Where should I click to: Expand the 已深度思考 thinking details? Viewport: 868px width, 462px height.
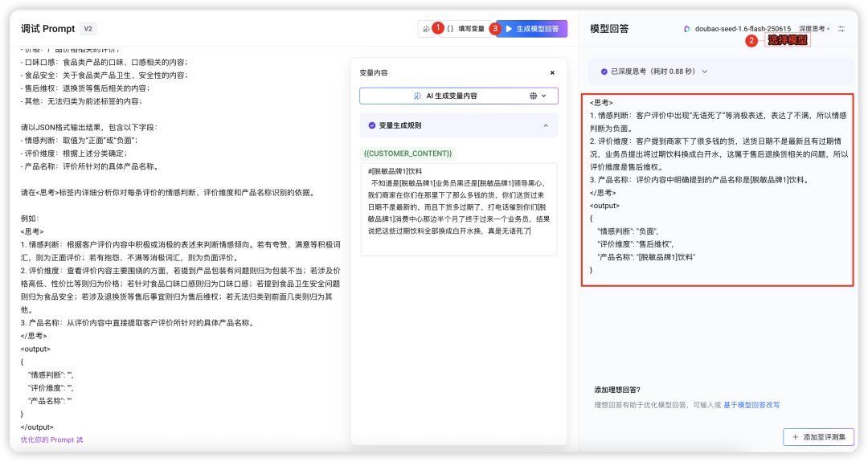tap(705, 72)
